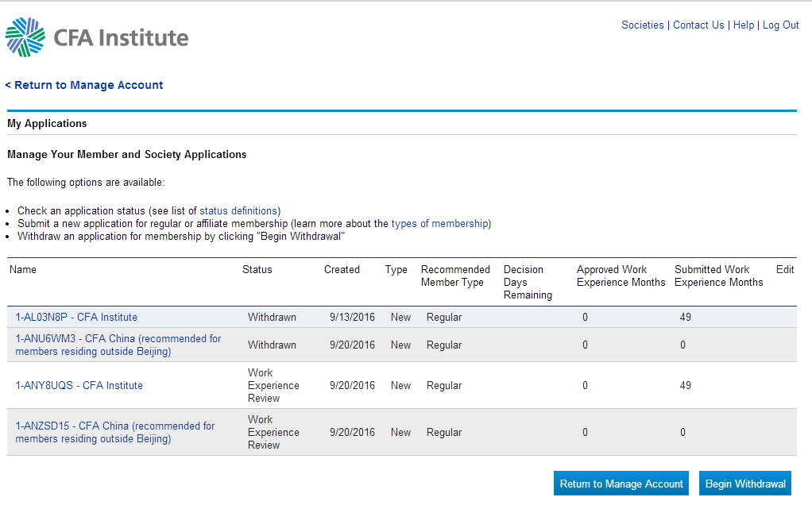
Task: Click the Created column header
Action: (x=342, y=270)
